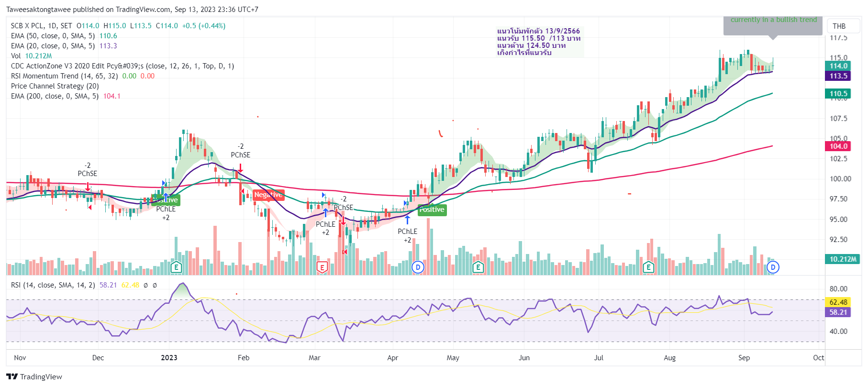Click the 100.00 level on price axis

point(840,179)
